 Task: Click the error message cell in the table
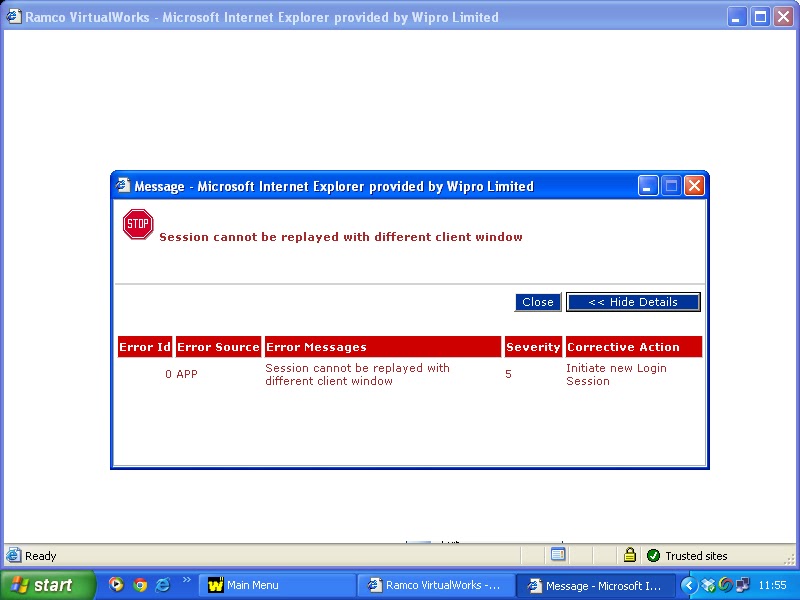tap(357, 374)
